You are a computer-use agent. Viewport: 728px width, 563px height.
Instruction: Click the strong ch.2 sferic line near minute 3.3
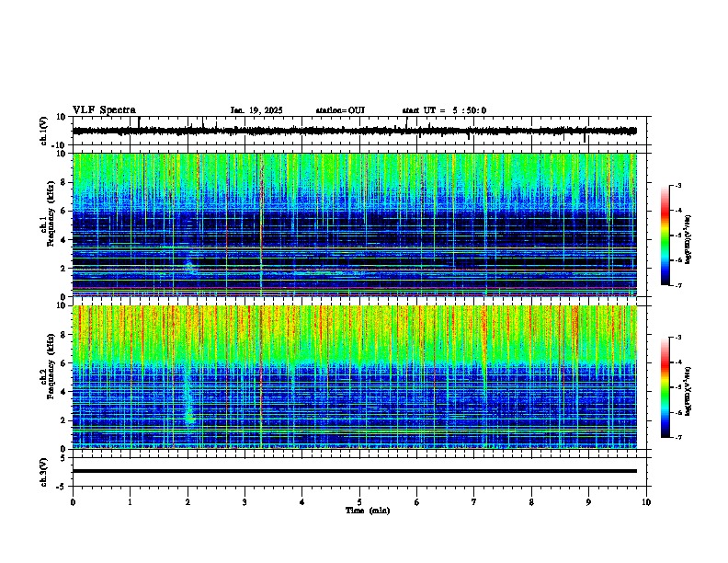(261, 377)
